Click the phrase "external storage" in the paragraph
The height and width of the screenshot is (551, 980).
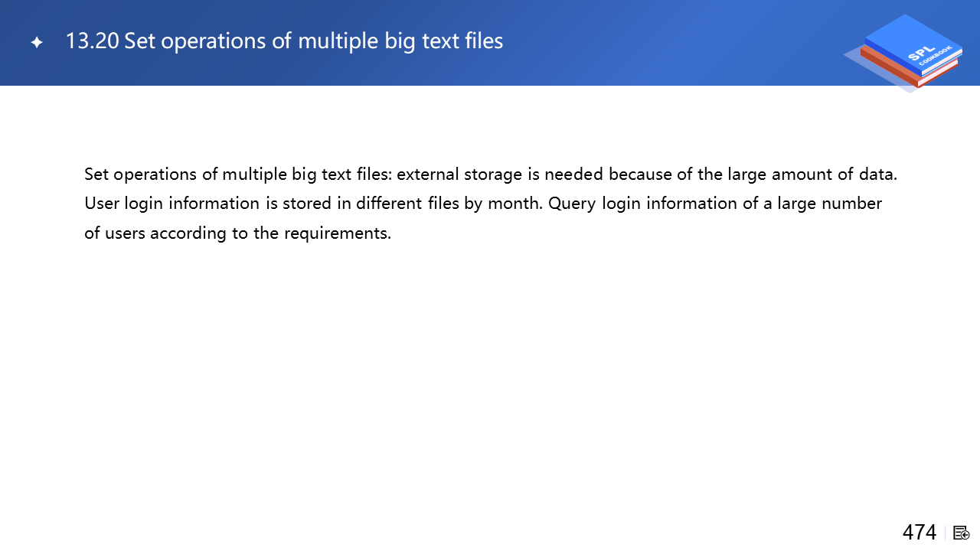[x=459, y=174]
